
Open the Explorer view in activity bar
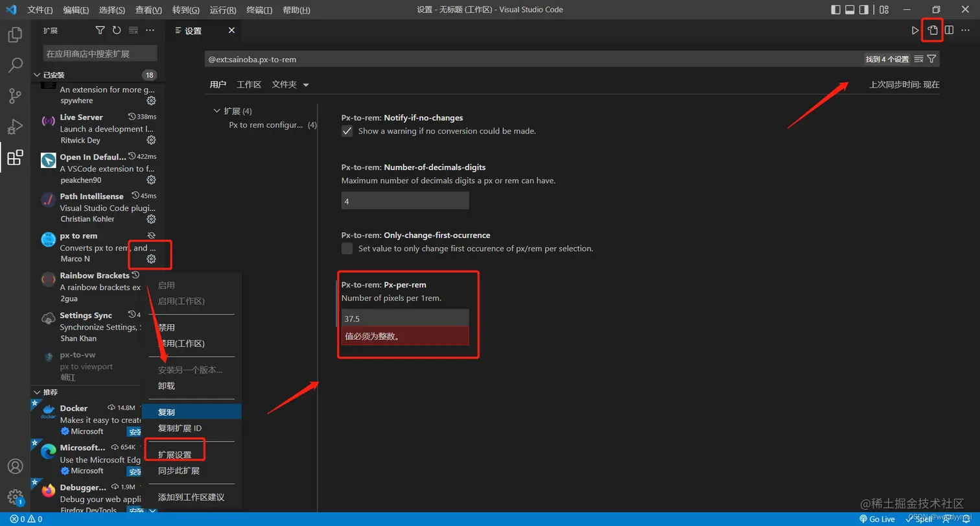click(x=15, y=34)
